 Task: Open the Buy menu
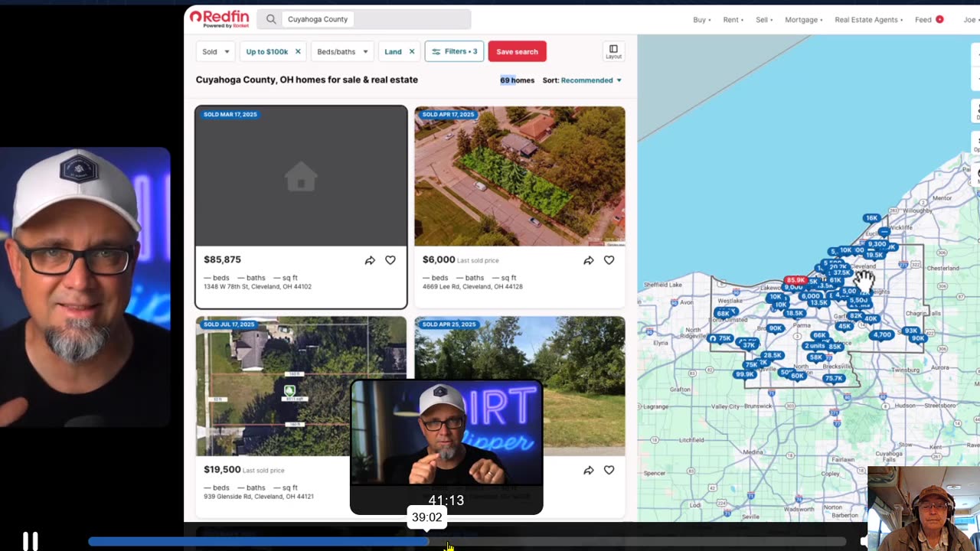pyautogui.click(x=702, y=20)
